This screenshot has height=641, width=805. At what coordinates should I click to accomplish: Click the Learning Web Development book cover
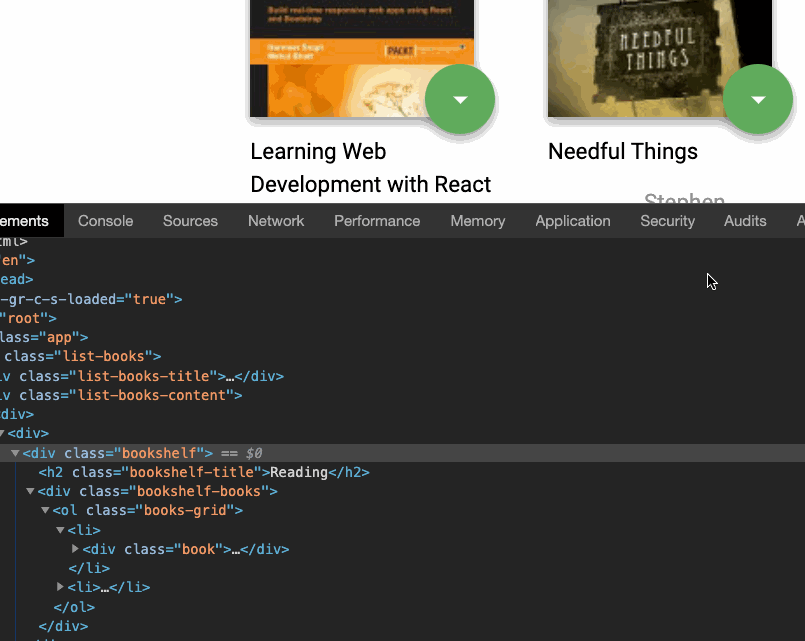click(361, 59)
